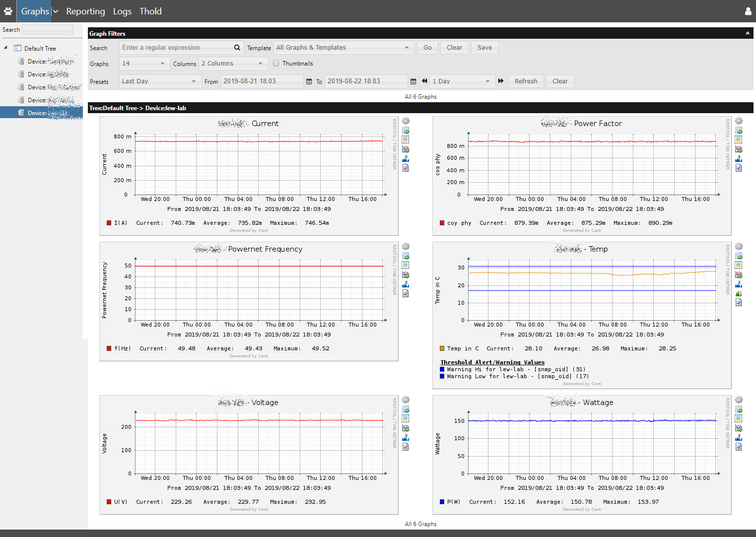Click the Refresh button
The image size is (756, 537).
[526, 81]
